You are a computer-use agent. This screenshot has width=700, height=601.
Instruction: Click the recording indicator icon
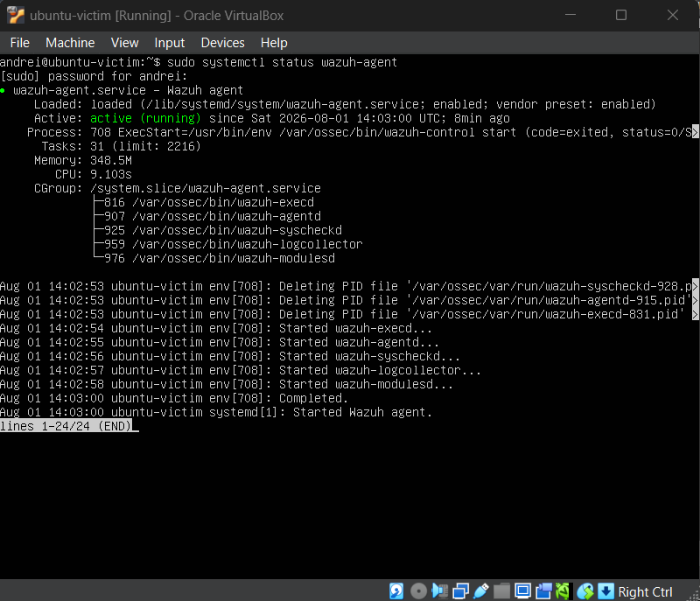click(x=543, y=591)
